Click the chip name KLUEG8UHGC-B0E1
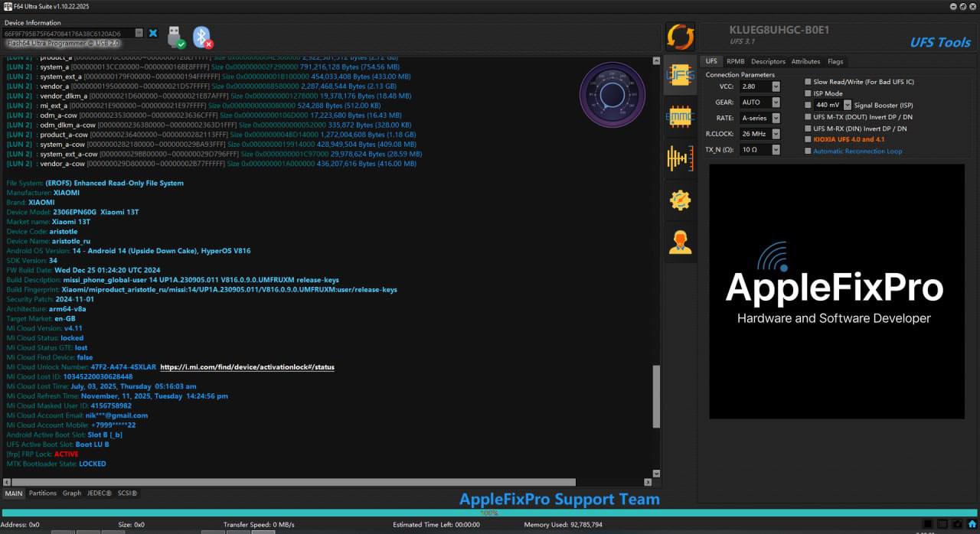Screen dimensions: 980x534 [779, 31]
